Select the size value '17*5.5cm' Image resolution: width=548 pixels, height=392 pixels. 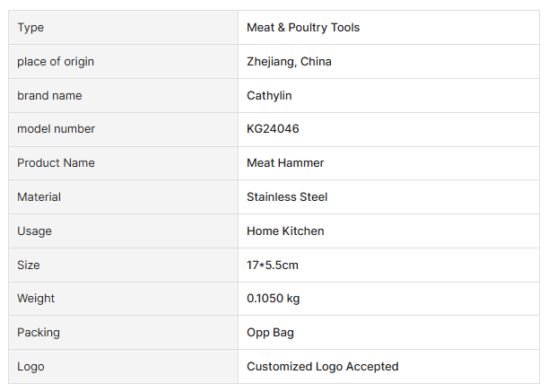click(273, 265)
